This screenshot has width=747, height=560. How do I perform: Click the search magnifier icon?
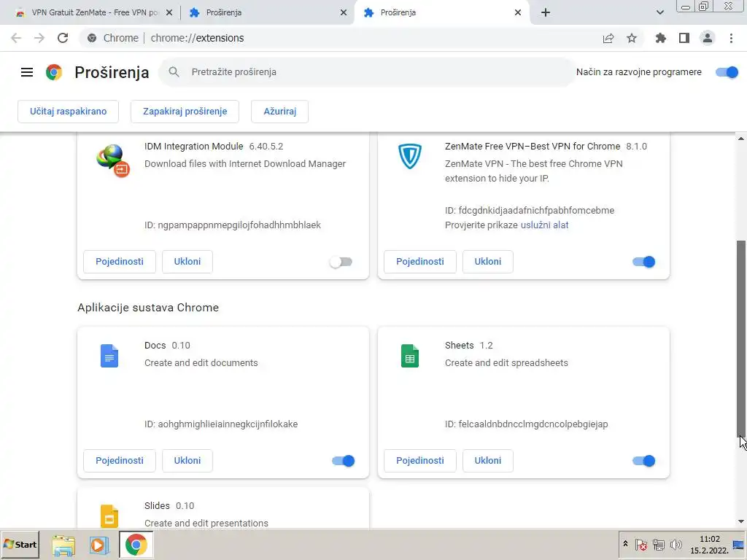(174, 72)
